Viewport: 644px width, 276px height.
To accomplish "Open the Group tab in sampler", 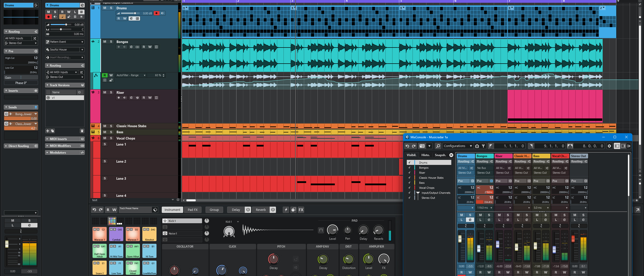I will [214, 210].
